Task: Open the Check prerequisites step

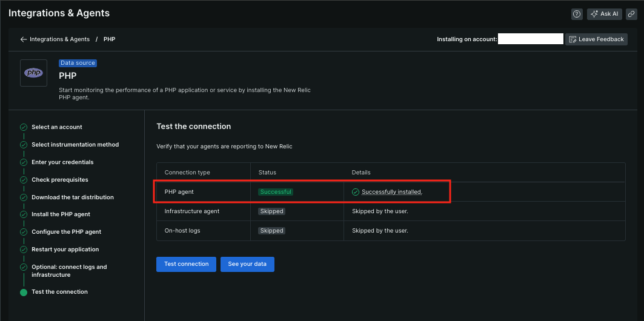Action: (x=60, y=180)
